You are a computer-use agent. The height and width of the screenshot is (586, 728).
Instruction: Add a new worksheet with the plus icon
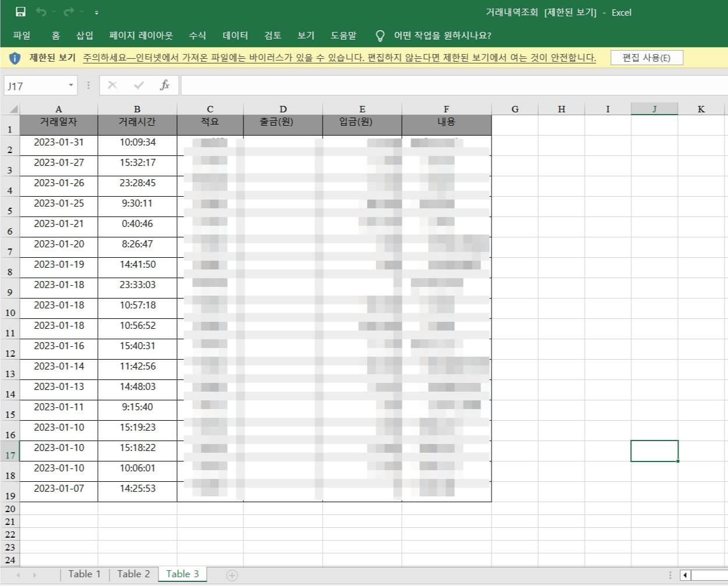click(232, 574)
